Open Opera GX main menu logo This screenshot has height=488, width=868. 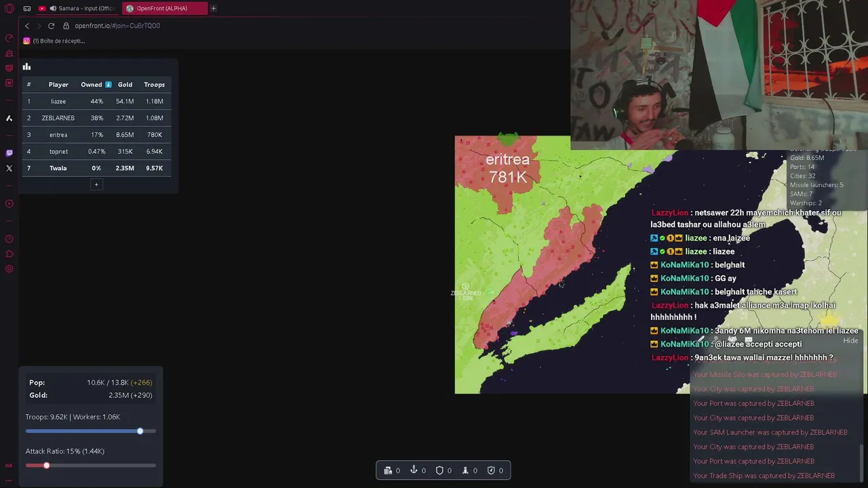pyautogui.click(x=9, y=8)
